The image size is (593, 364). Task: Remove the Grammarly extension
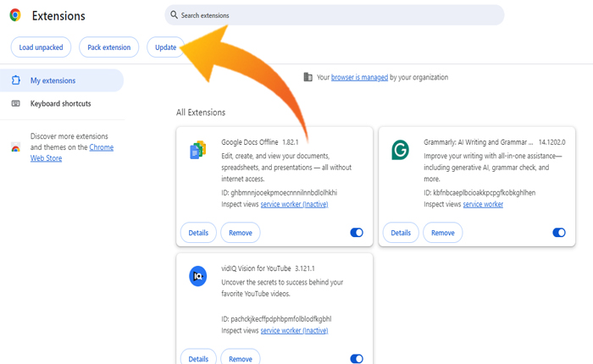442,232
